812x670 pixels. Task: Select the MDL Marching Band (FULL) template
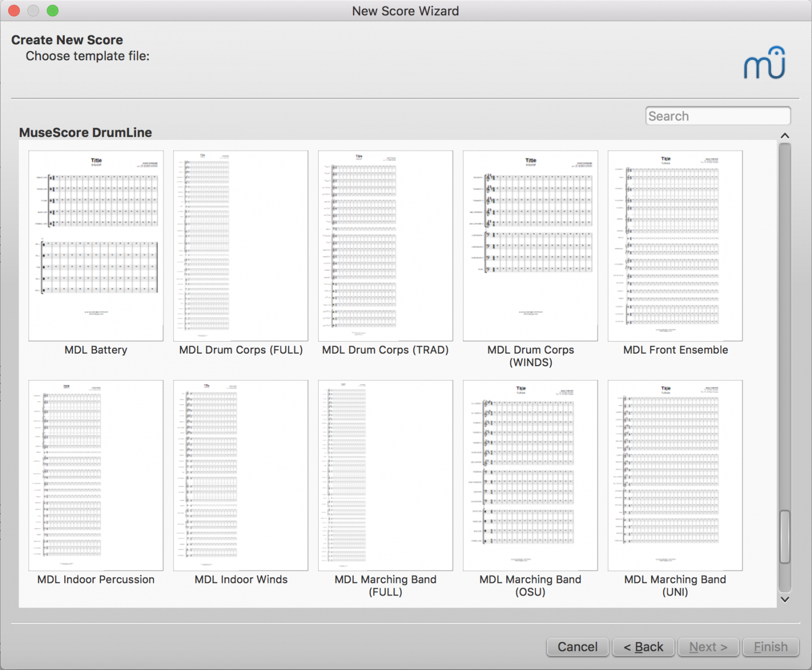click(385, 474)
